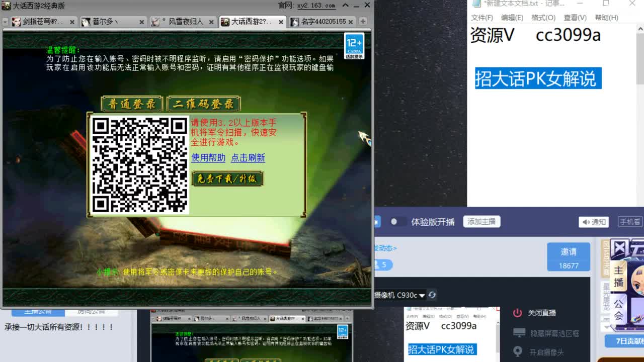Open the Notepad 编辑(E) menu

point(512,18)
